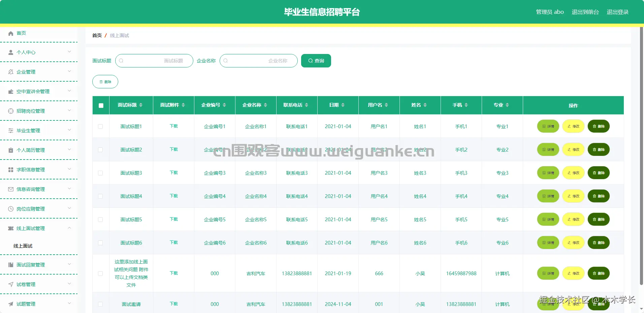Click the 空中宣讲会管理 sidebar icon

pos(11,91)
